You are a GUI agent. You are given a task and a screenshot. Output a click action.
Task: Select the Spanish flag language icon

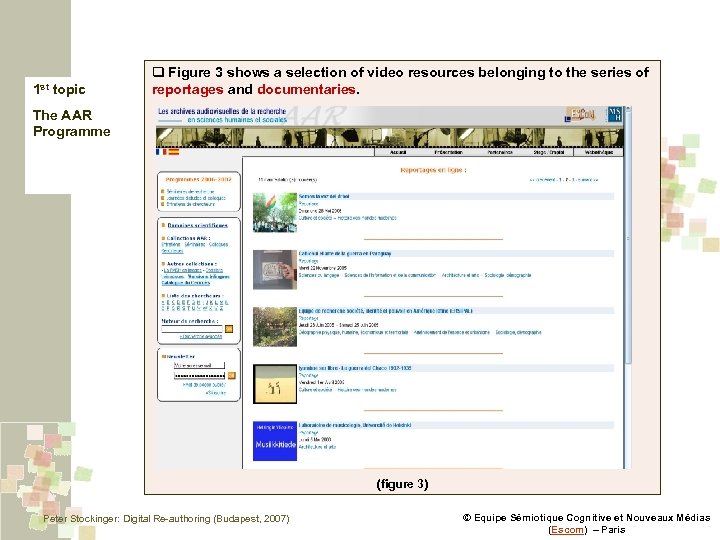pyautogui.click(x=174, y=152)
